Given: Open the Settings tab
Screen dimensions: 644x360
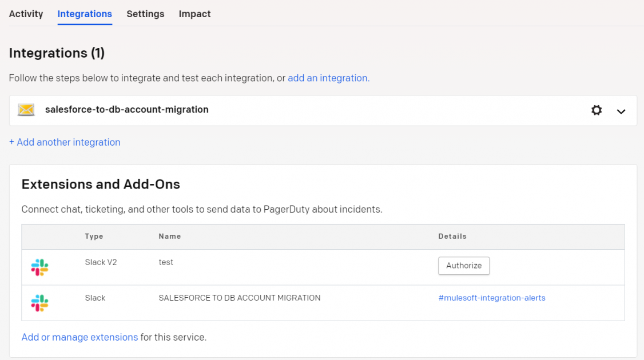Looking at the screenshot, I should [x=145, y=14].
